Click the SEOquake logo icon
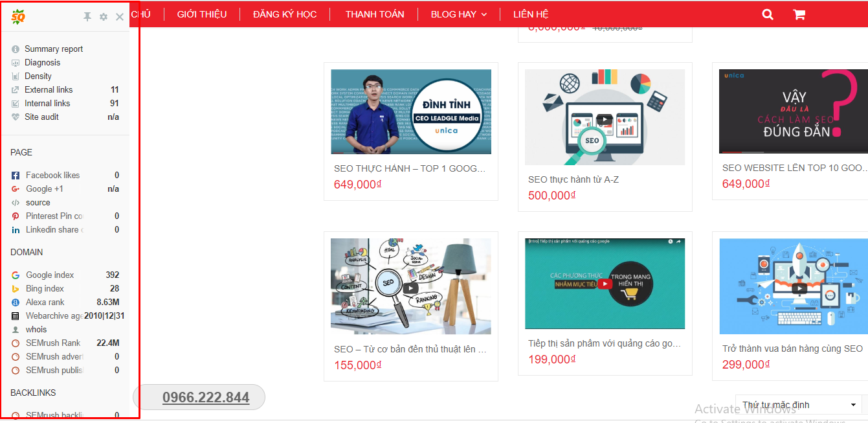The width and height of the screenshot is (868, 423). 18,17
